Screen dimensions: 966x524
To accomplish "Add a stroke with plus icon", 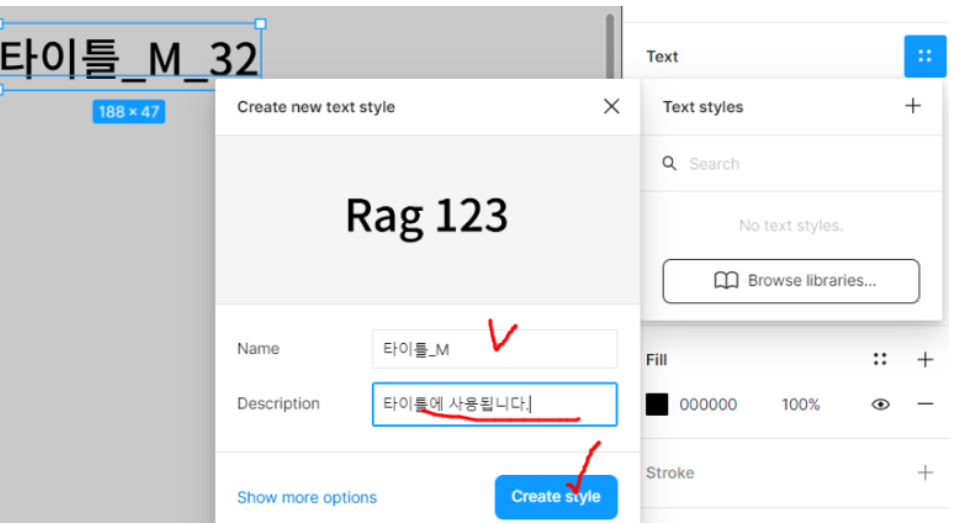I will (x=925, y=472).
